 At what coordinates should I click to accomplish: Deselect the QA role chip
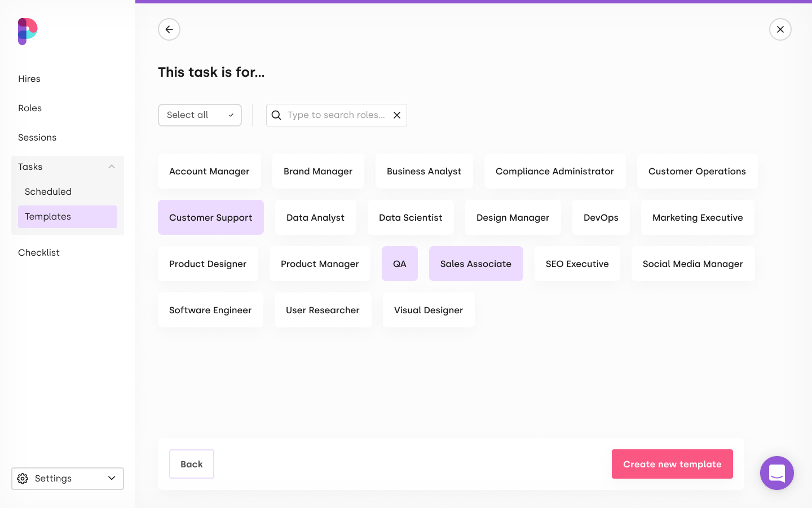pos(399,264)
